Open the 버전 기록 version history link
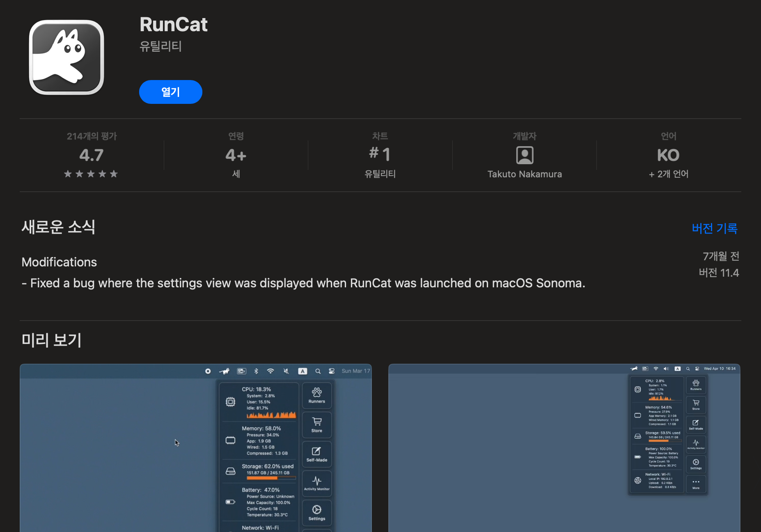This screenshot has width=761, height=532. point(714,228)
